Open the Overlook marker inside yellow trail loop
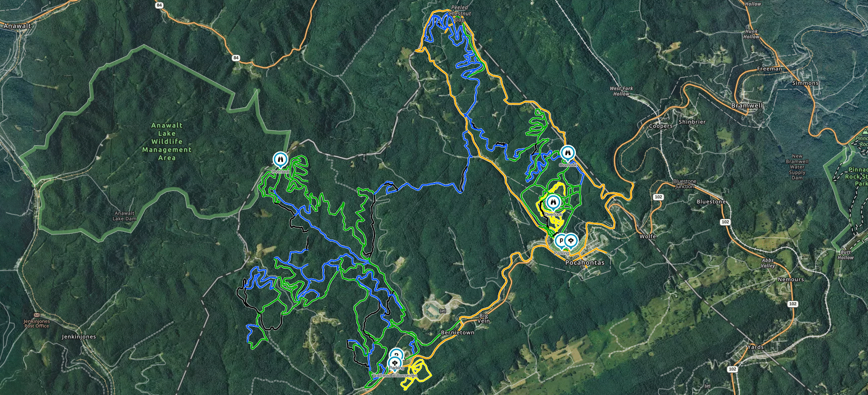 click(553, 203)
